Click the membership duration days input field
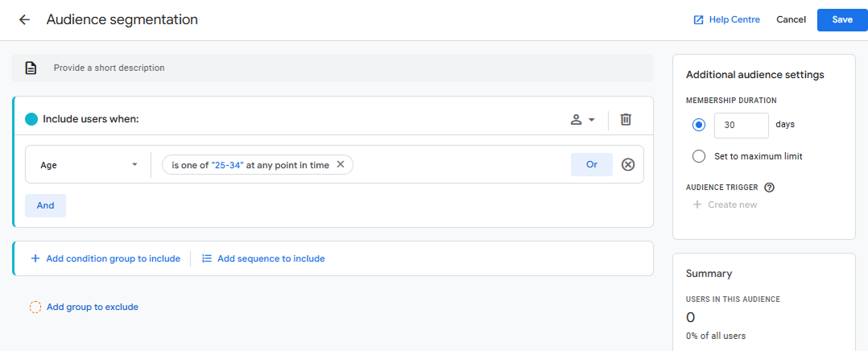868x351 pixels. [x=742, y=125]
